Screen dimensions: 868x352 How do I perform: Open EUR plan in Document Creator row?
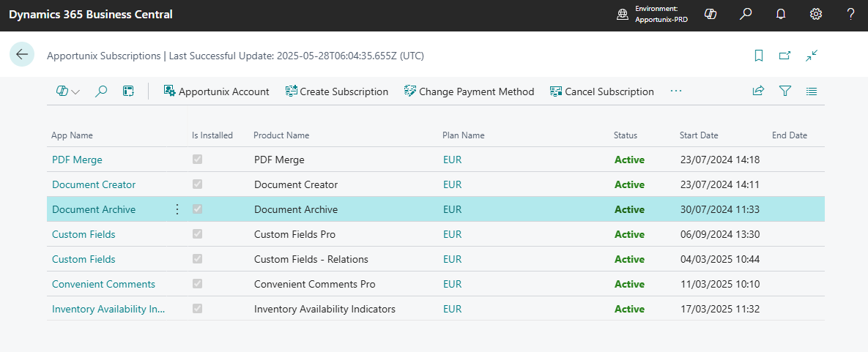pyautogui.click(x=452, y=184)
